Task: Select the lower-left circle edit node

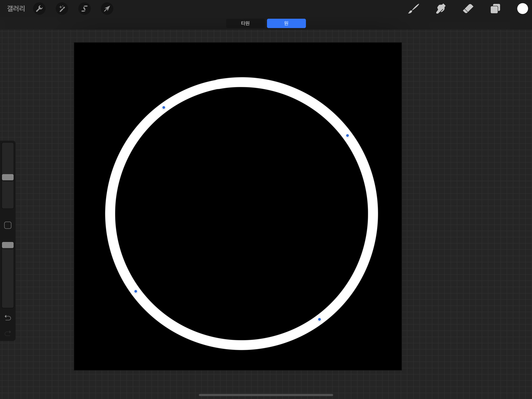Action: [136, 291]
